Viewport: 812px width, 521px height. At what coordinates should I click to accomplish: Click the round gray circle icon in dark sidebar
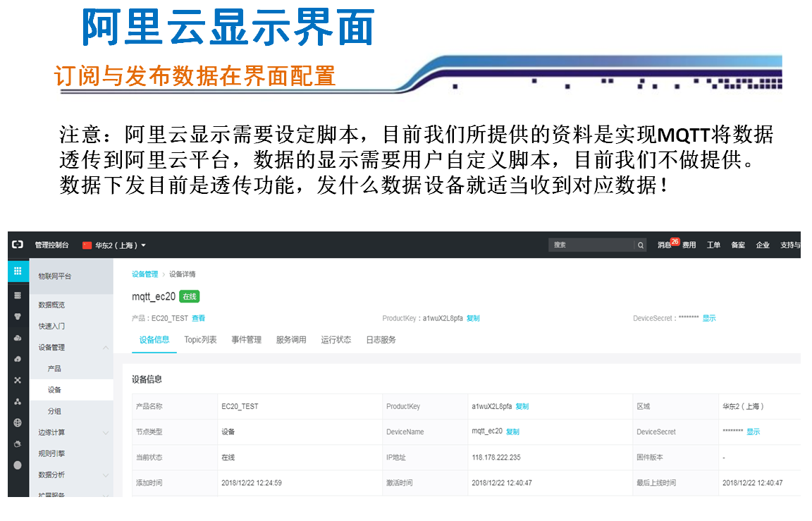click(18, 465)
